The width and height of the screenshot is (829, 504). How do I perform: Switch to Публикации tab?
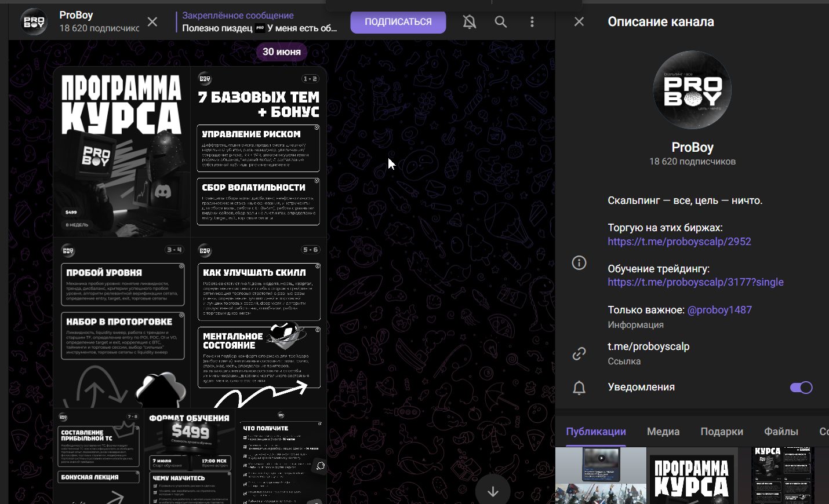596,432
